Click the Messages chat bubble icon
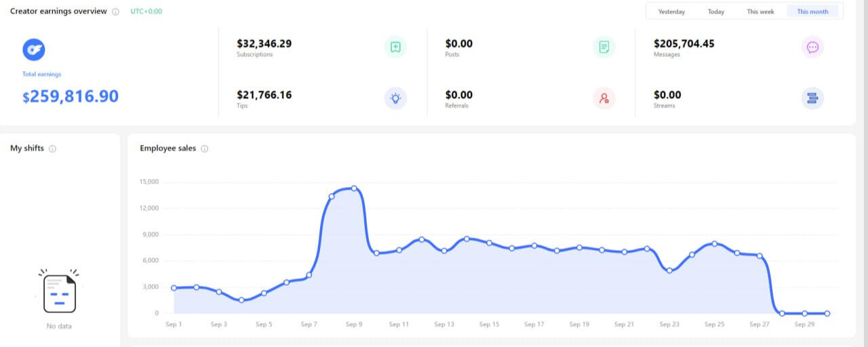The width and height of the screenshot is (868, 347). (x=812, y=47)
